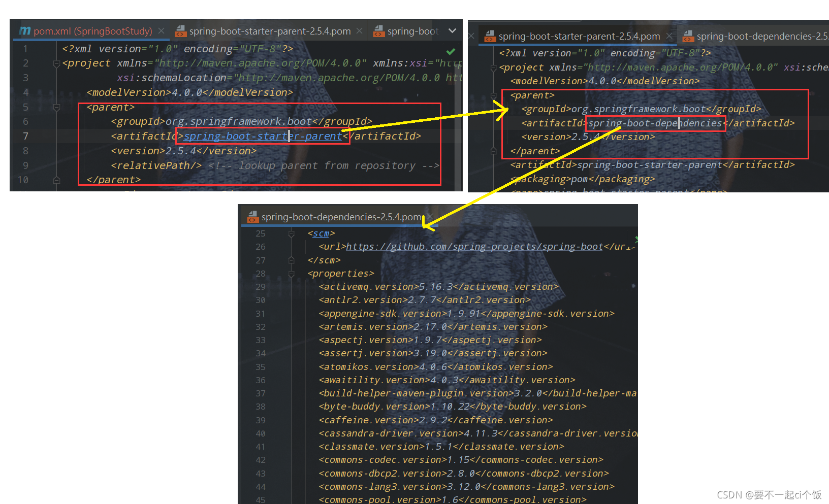Click activemq.version 5.16.3 line
The width and height of the screenshot is (829, 504).
439,286
